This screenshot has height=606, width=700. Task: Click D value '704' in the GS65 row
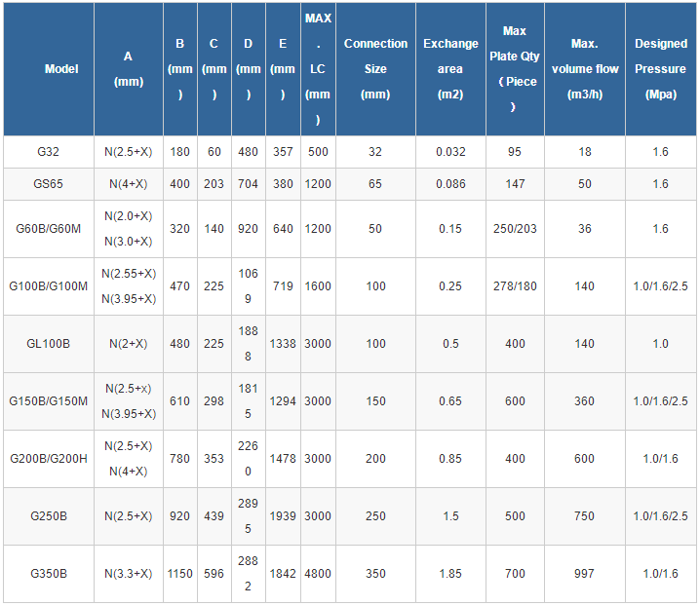[248, 184]
